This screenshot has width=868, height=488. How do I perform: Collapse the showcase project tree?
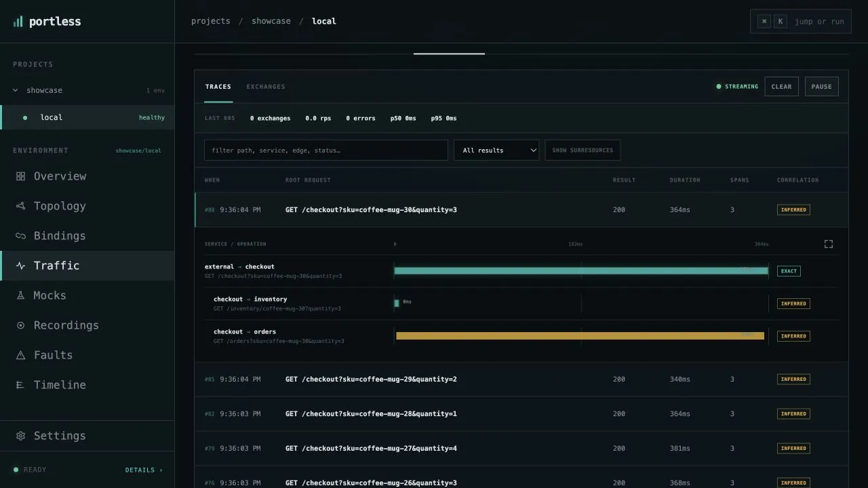tap(16, 90)
